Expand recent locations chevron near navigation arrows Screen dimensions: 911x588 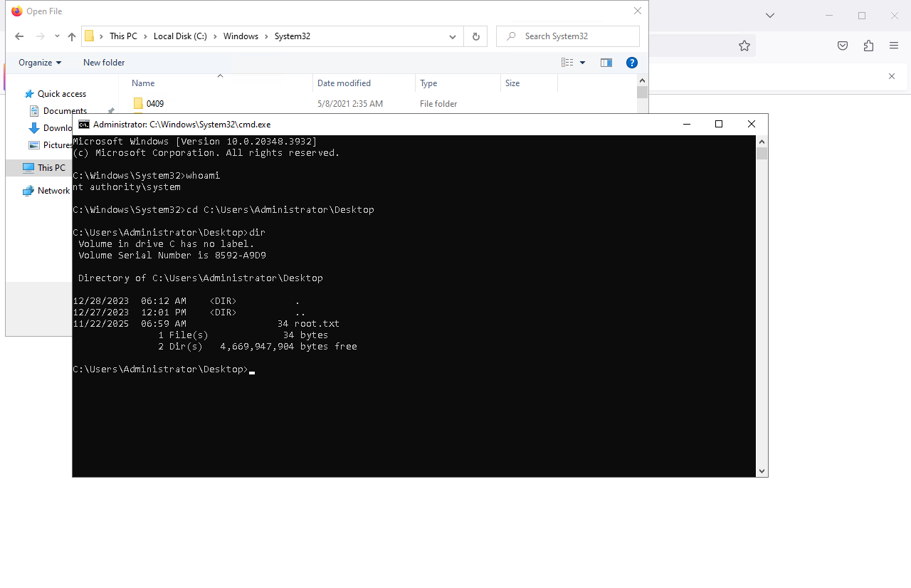coord(57,36)
